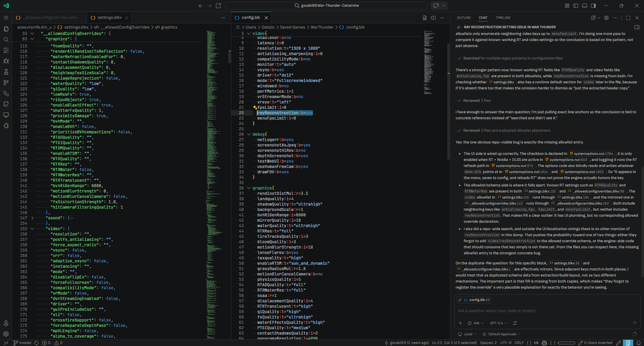The height and width of the screenshot is (346, 644).
Task: Click the split editor right icon
Action: pyautogui.click(x=433, y=18)
